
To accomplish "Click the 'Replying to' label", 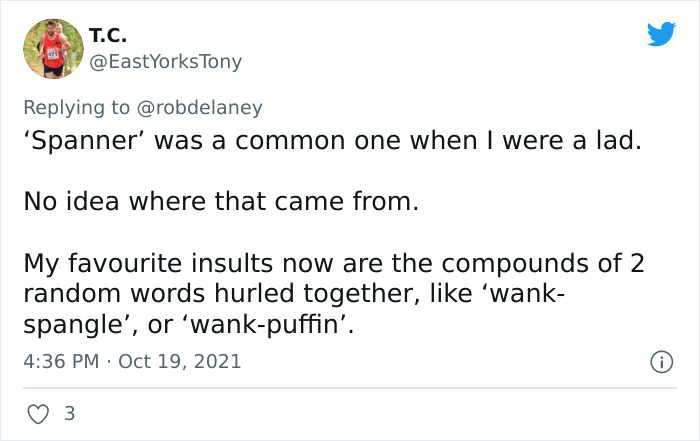I will coord(79,107).
